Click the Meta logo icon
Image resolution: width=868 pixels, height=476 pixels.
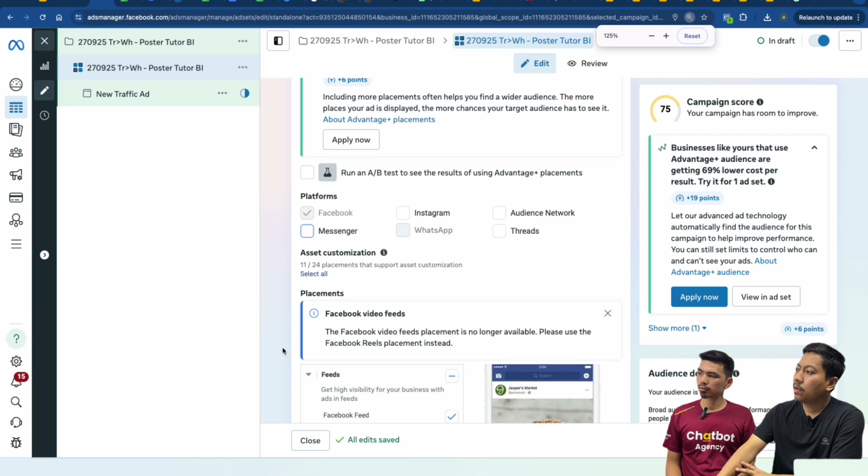tap(16, 45)
